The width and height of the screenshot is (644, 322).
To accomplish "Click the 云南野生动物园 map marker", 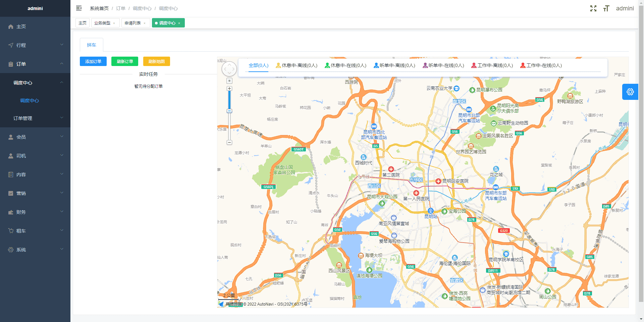I will (494, 123).
